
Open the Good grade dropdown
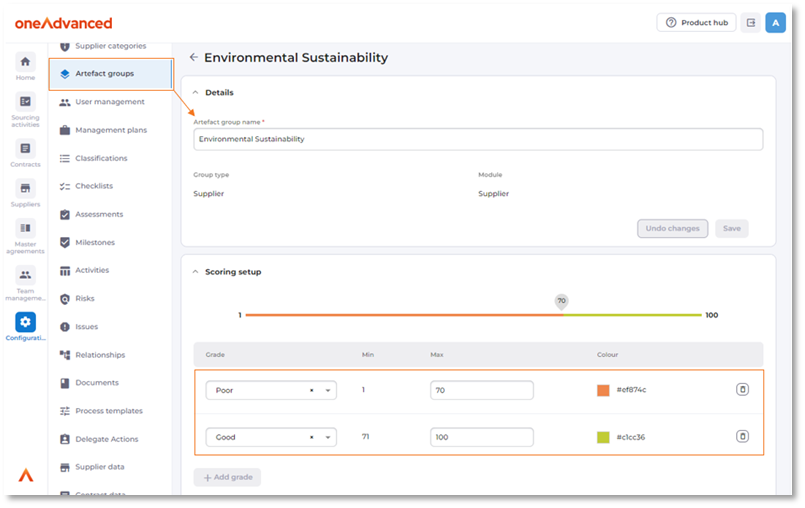329,437
